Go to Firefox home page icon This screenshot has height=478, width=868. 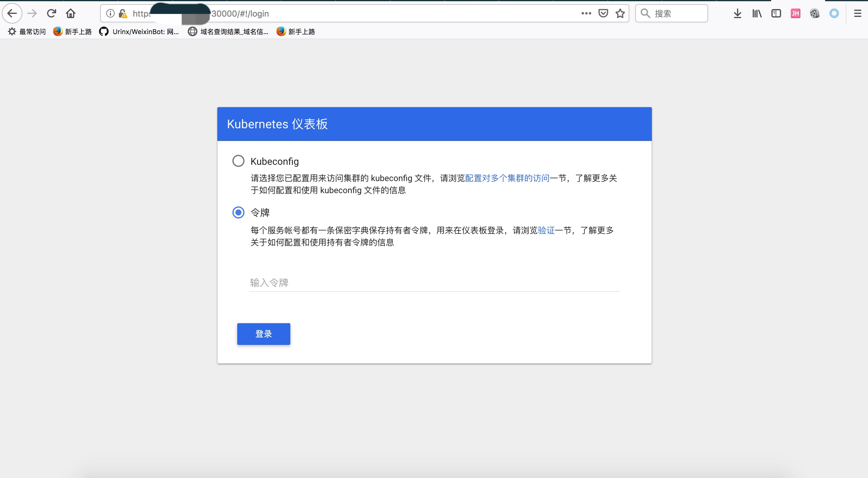(x=70, y=14)
